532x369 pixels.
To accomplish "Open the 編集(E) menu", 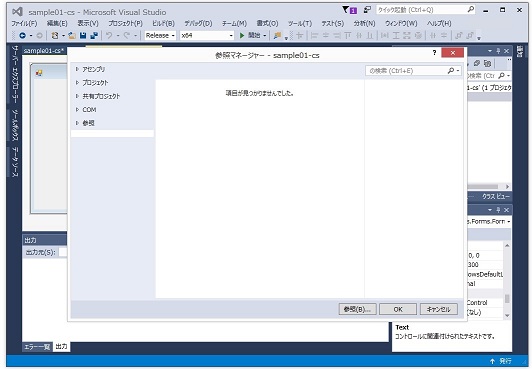I will click(x=57, y=23).
